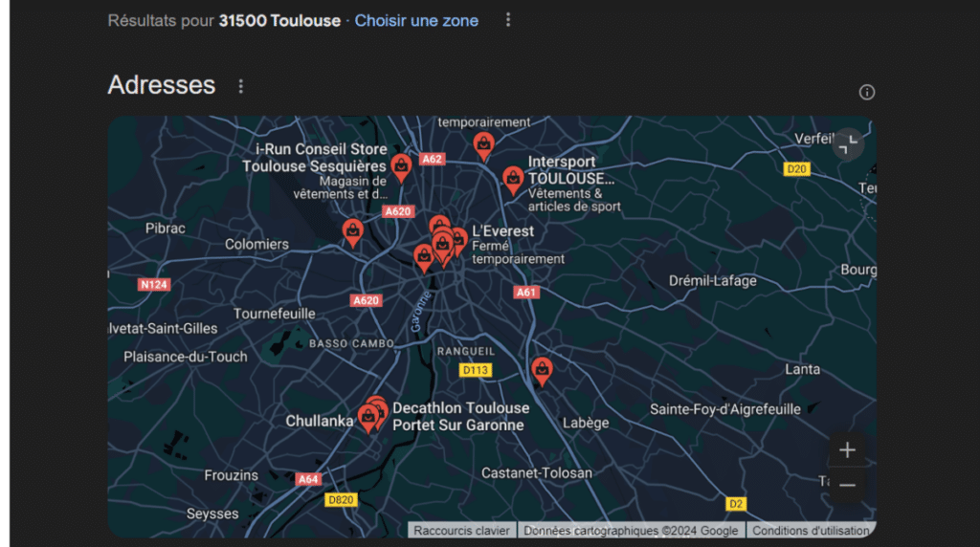Select the shop pin east of Colomiers

click(x=353, y=233)
